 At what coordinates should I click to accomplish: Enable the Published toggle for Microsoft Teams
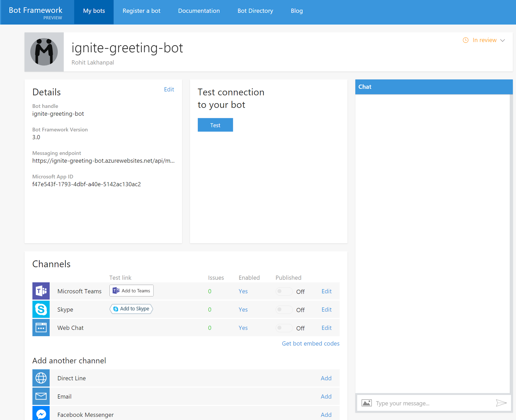[x=284, y=291]
